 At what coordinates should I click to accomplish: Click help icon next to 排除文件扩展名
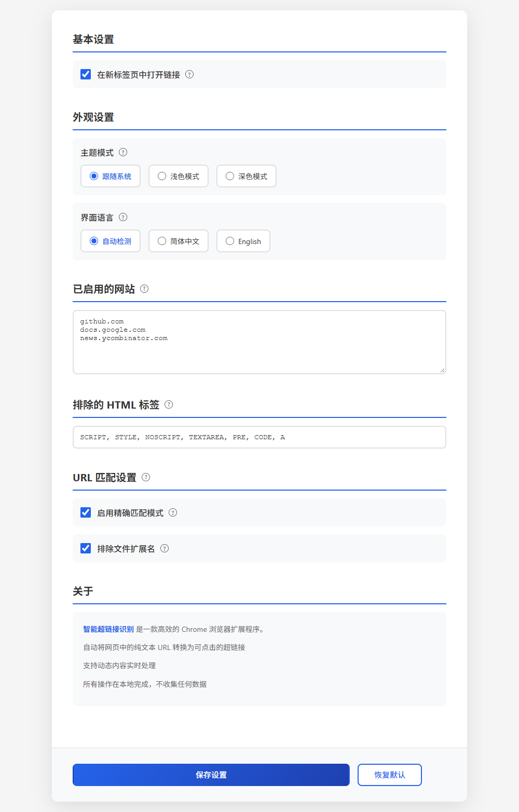click(x=165, y=548)
